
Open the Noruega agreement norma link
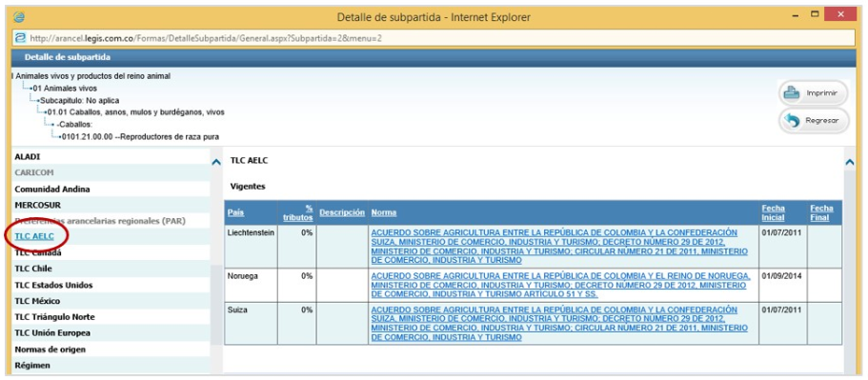560,285
